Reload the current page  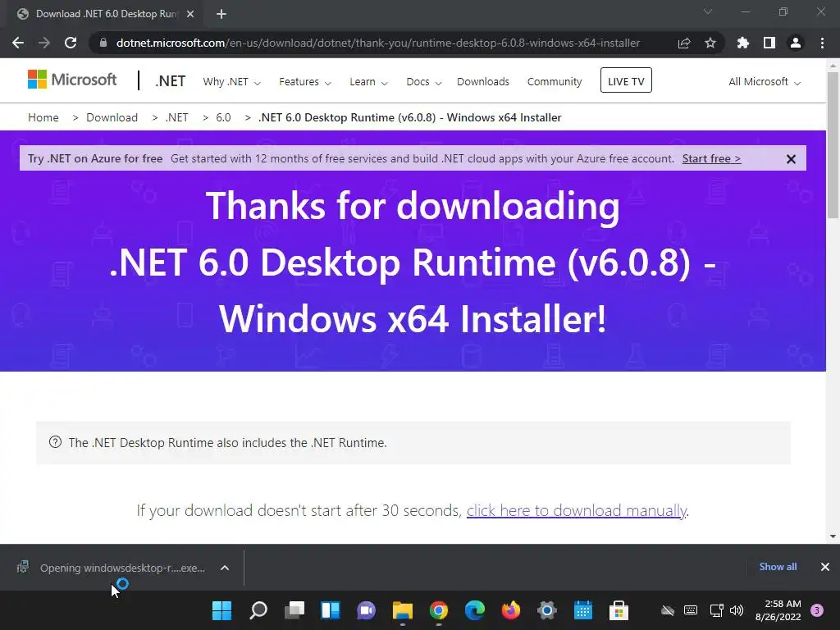[x=71, y=43]
